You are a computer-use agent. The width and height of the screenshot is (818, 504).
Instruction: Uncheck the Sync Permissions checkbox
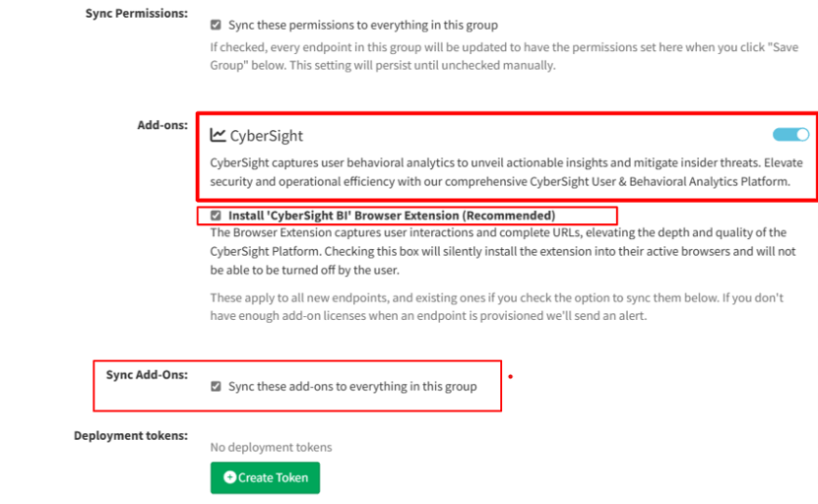coord(216,25)
